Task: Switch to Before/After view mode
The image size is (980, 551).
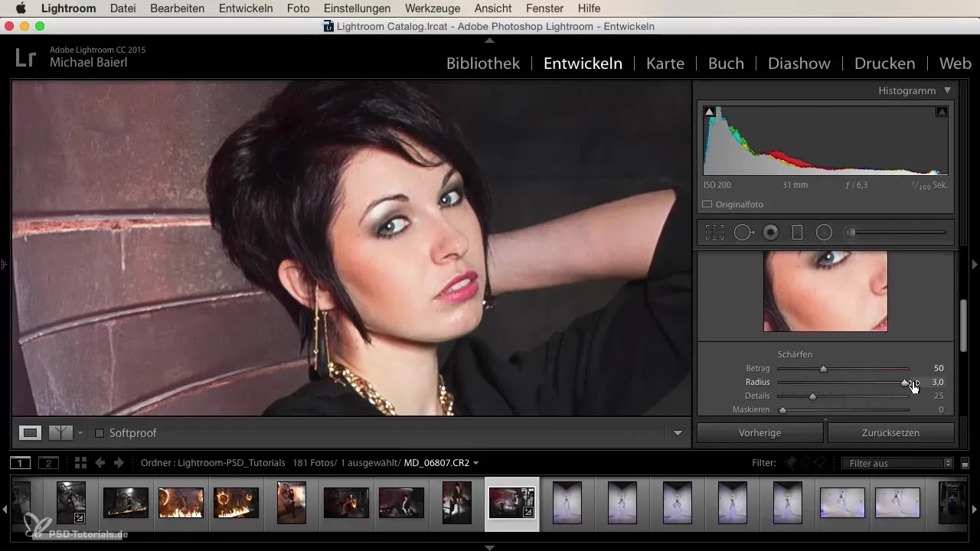Action: pos(60,433)
